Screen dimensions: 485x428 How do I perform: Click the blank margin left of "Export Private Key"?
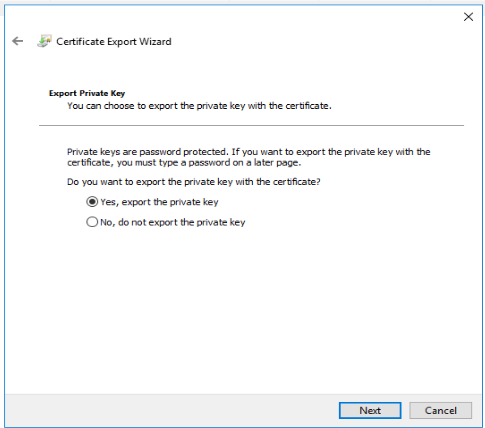[27, 93]
